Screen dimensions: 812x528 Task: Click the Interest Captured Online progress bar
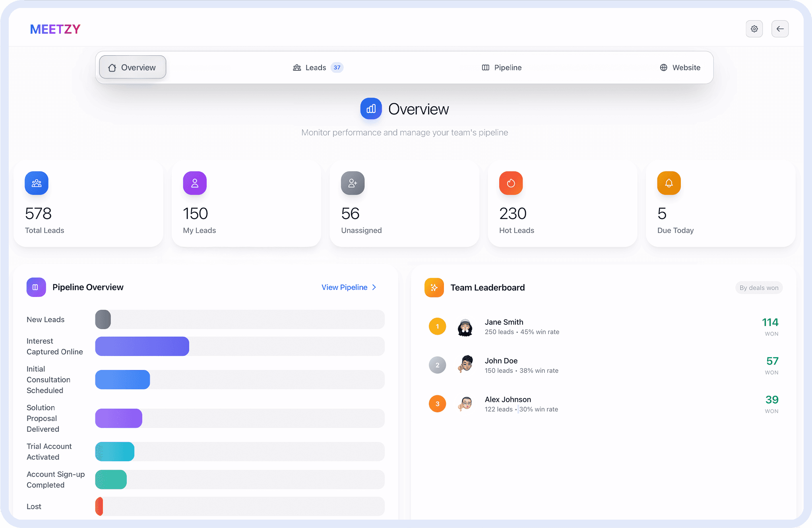click(x=141, y=346)
